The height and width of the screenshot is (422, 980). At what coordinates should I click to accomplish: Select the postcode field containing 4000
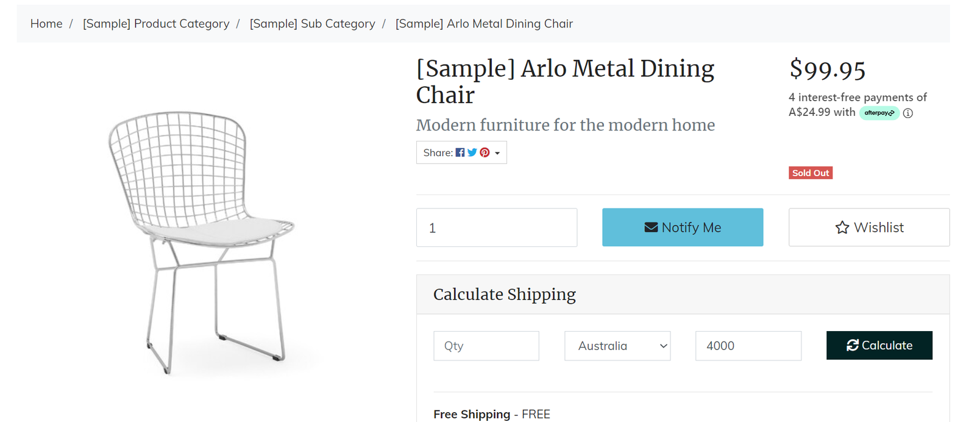click(748, 346)
